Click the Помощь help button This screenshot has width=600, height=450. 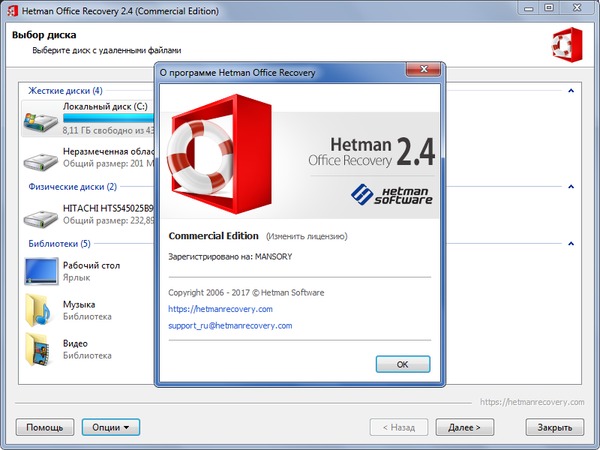pos(44,427)
